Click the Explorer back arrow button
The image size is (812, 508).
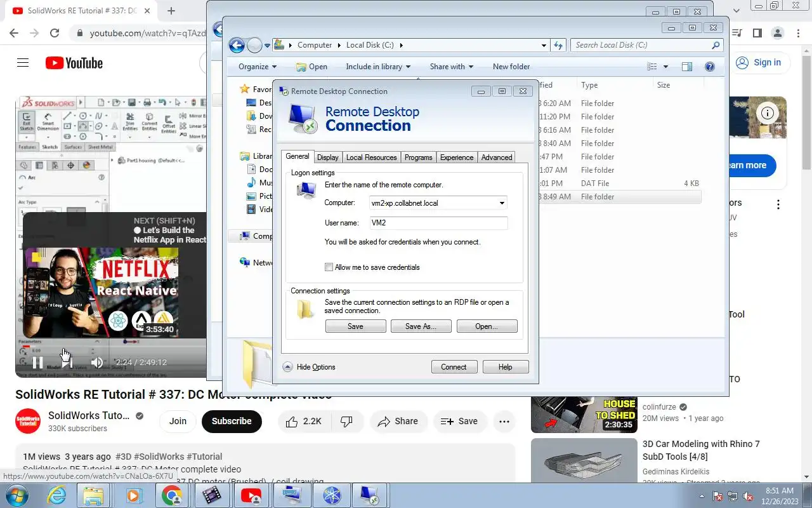click(237, 45)
